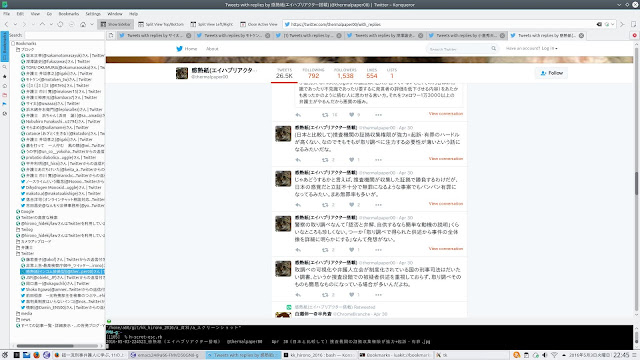This screenshot has height=360, width=640.
Task: Open home button dropdown arrow
Action: pyautogui.click(x=92, y=24)
